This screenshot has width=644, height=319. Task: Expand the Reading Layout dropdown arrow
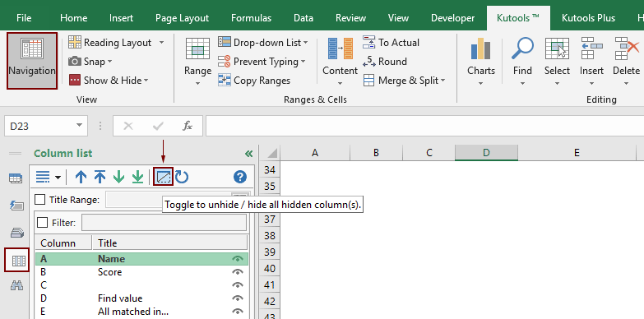coord(161,42)
